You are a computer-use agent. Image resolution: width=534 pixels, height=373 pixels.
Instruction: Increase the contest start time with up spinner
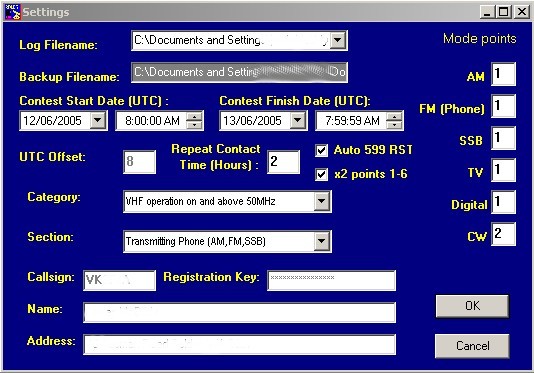pos(195,117)
